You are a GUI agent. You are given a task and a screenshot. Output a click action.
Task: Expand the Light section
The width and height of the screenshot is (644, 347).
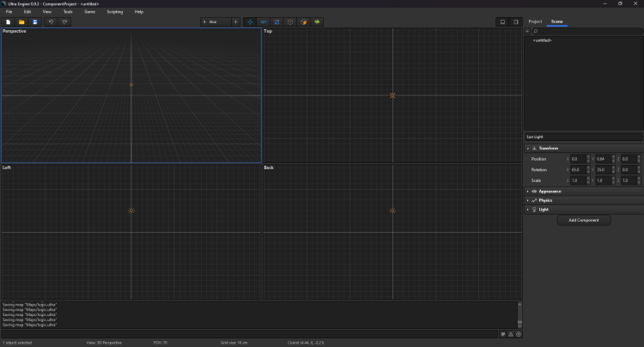tap(543, 209)
